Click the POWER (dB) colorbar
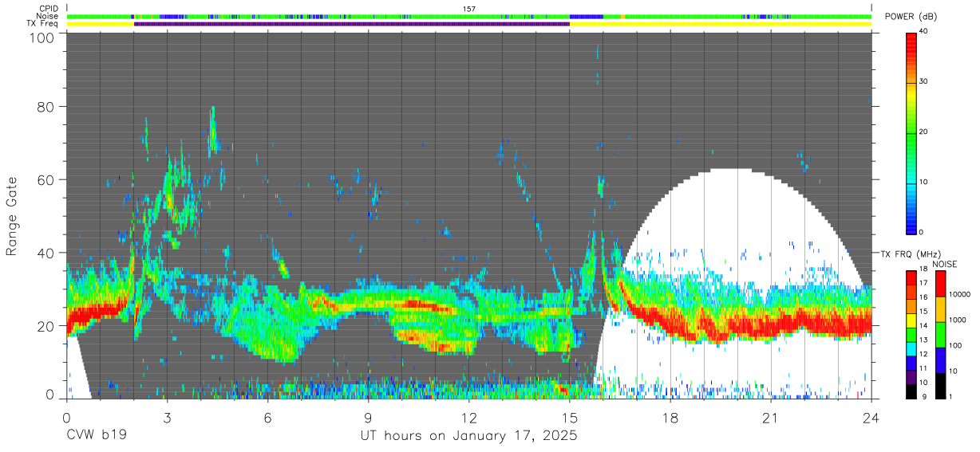The width and height of the screenshot is (980, 452). [x=911, y=132]
